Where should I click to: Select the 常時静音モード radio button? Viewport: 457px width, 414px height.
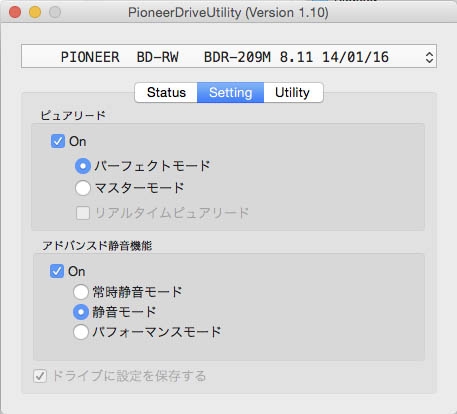click(x=81, y=292)
